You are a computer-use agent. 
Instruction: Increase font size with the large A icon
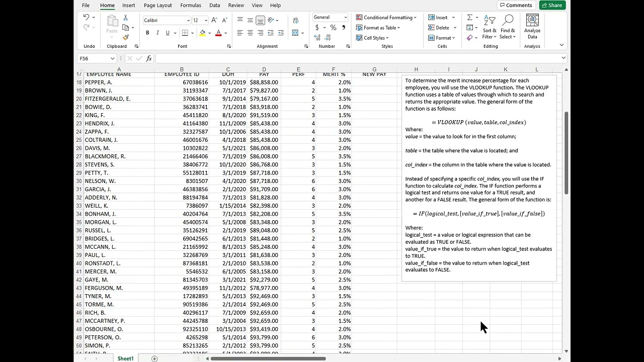[x=214, y=20]
